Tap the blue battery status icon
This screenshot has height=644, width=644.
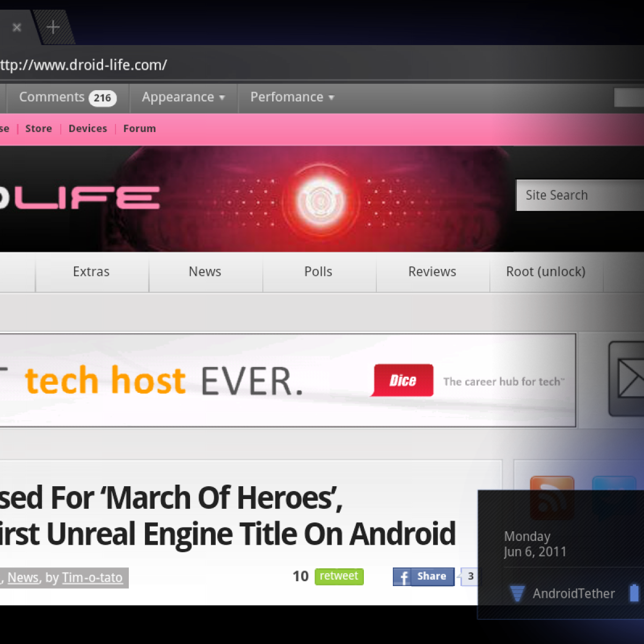(x=634, y=592)
